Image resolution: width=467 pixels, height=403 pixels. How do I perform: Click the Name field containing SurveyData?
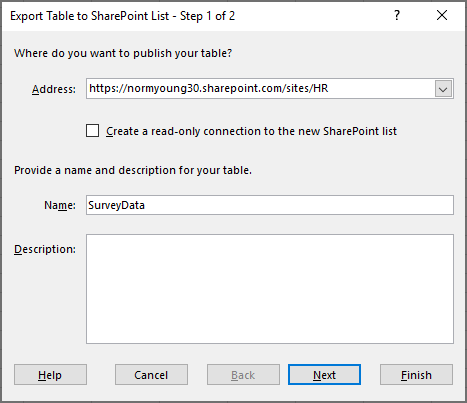point(270,205)
